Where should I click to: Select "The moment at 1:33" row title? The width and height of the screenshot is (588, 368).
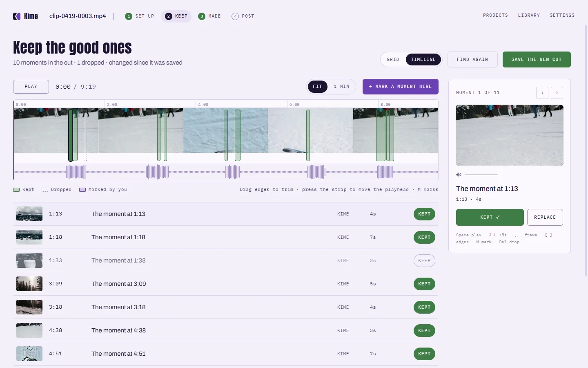(118, 261)
